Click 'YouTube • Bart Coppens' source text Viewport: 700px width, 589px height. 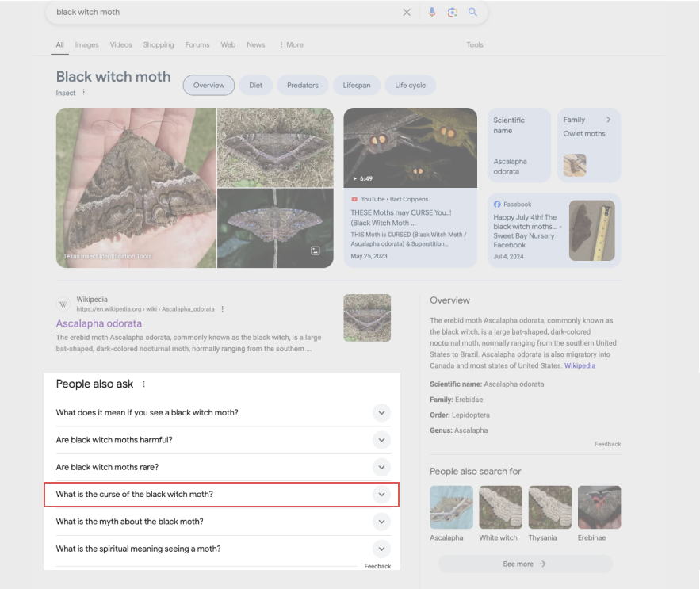coord(394,199)
